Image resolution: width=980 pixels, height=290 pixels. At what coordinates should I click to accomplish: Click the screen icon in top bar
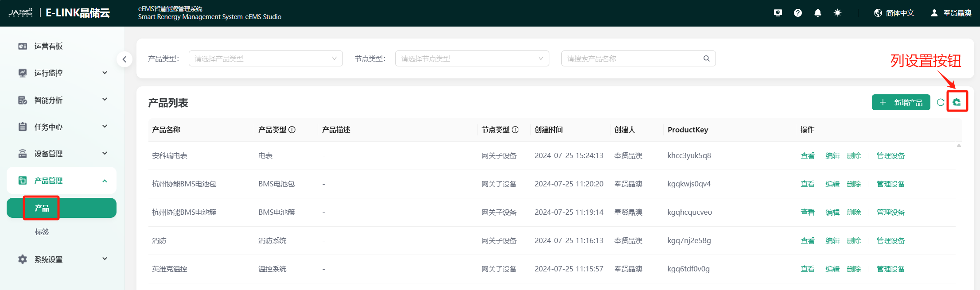tap(778, 13)
